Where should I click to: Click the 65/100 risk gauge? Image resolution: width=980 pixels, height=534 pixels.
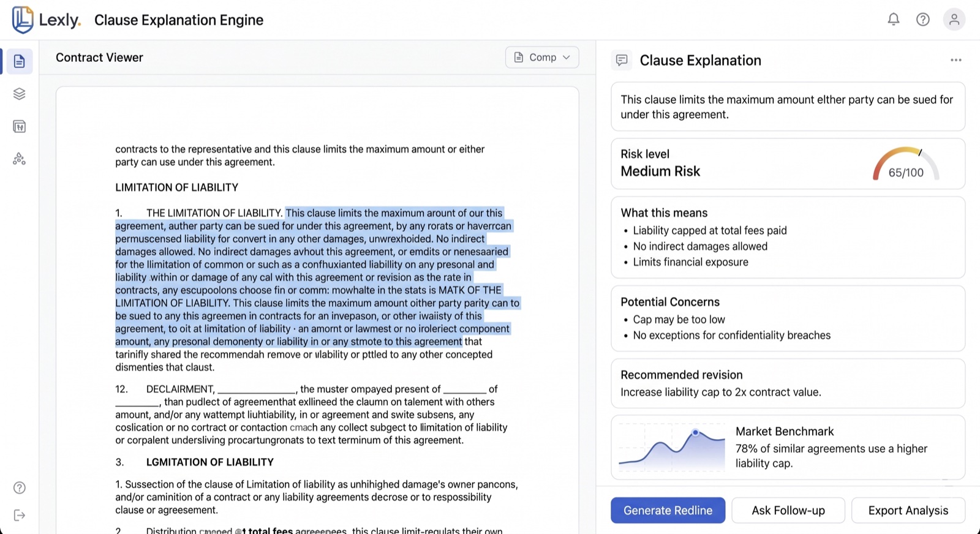pyautogui.click(x=906, y=164)
